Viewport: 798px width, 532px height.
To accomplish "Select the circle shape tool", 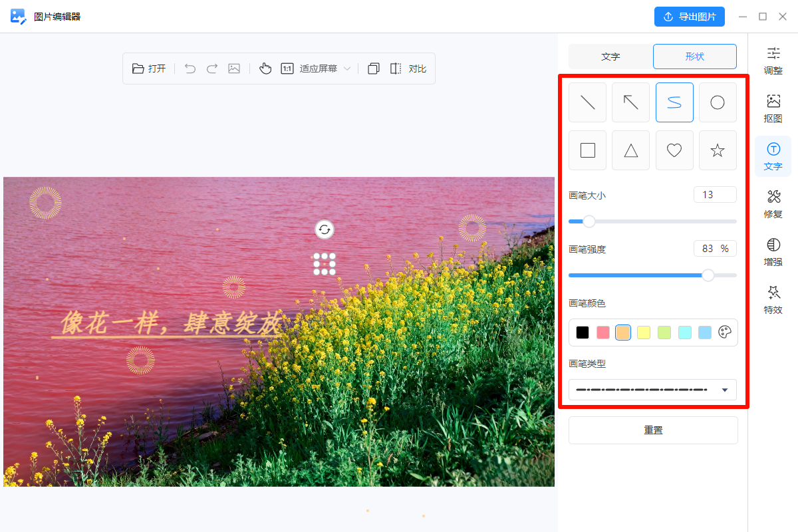I will [718, 102].
